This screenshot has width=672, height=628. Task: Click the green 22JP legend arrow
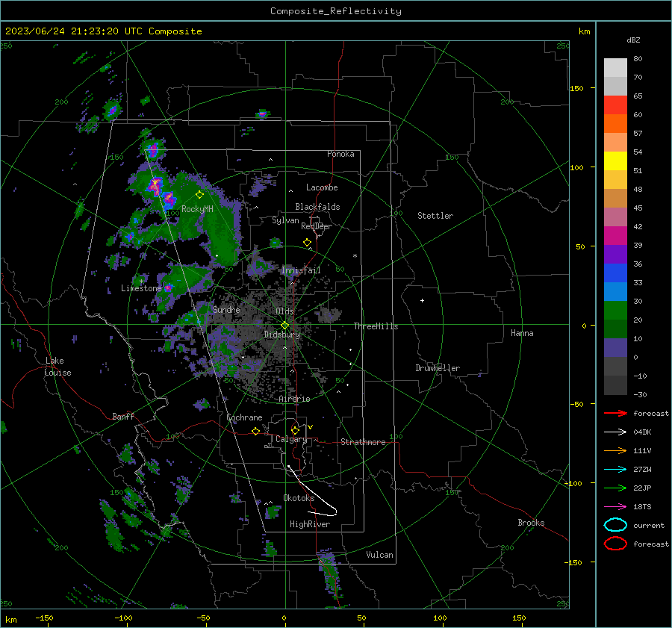pos(615,488)
